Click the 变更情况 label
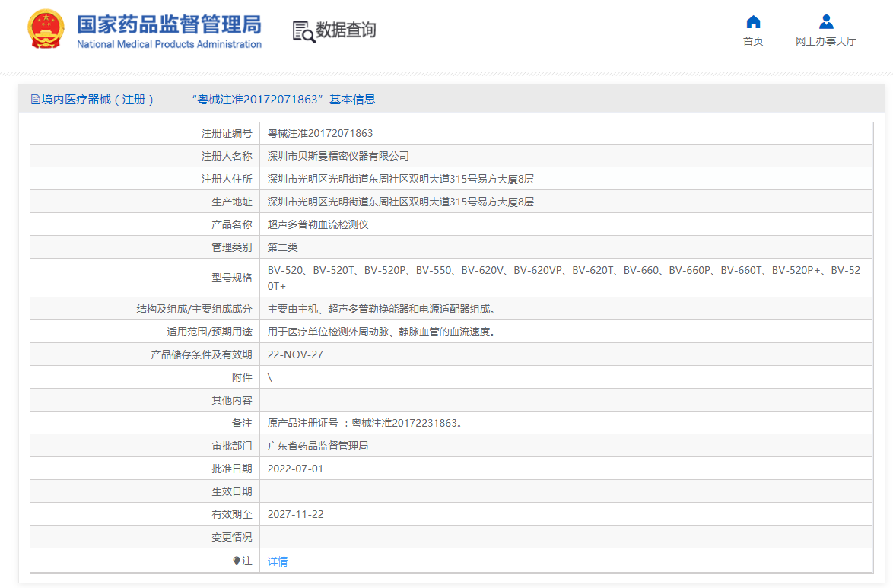The height and width of the screenshot is (588, 893). 232,537
